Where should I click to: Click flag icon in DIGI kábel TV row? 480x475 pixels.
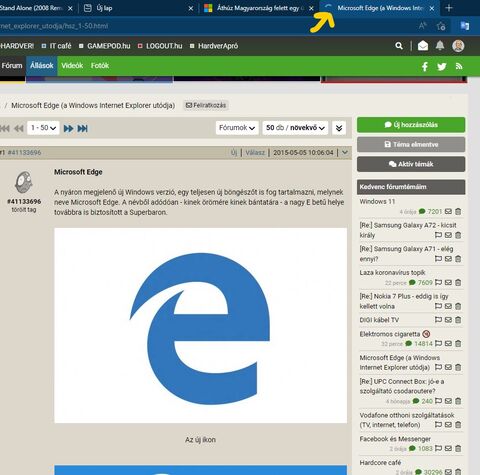(438, 320)
